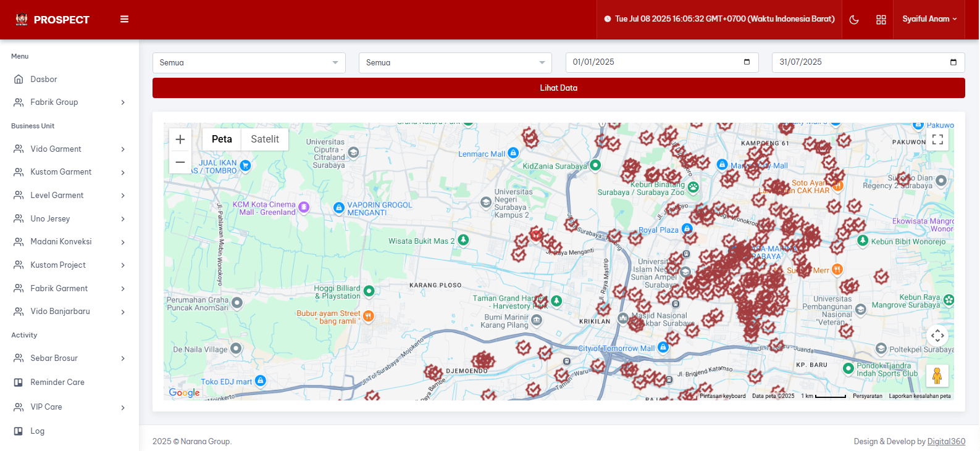The image size is (980, 451).
Task: Click Bubur ayam Street restaurant marker
Action: coord(369,317)
